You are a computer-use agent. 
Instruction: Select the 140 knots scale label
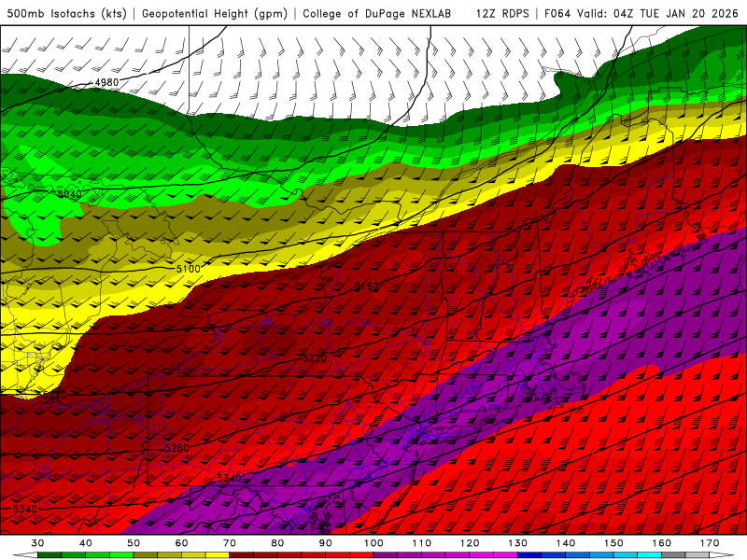[566, 543]
